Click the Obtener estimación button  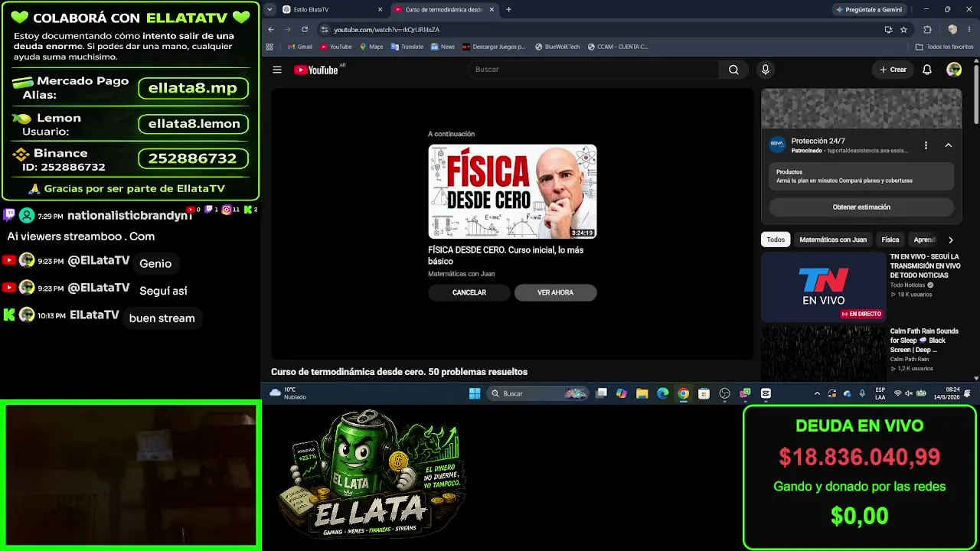click(x=861, y=207)
